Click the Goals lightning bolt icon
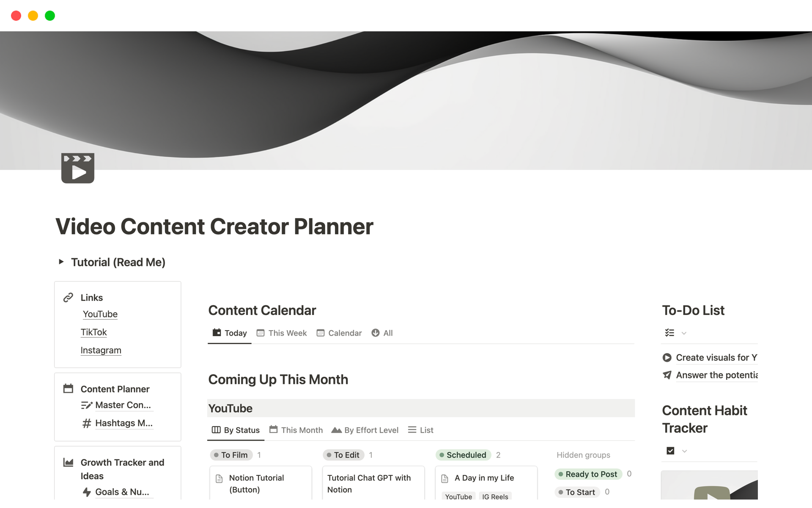The width and height of the screenshot is (812, 508). pos(87,492)
